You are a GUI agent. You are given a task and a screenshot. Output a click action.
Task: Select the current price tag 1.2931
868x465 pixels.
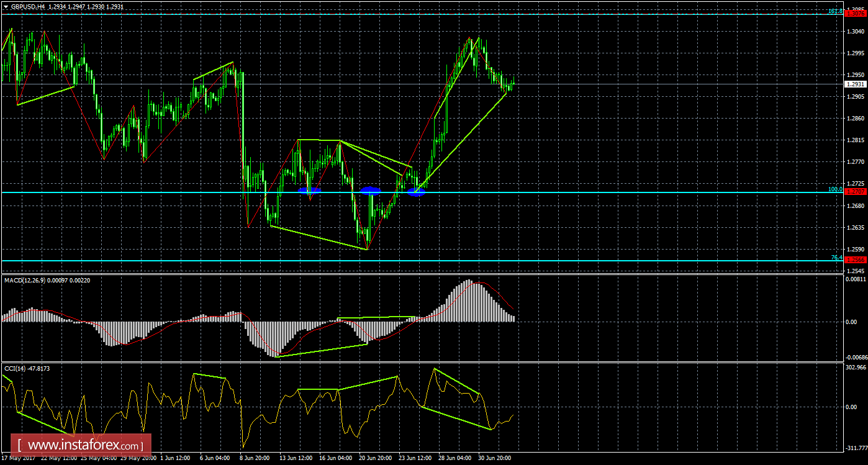(854, 85)
